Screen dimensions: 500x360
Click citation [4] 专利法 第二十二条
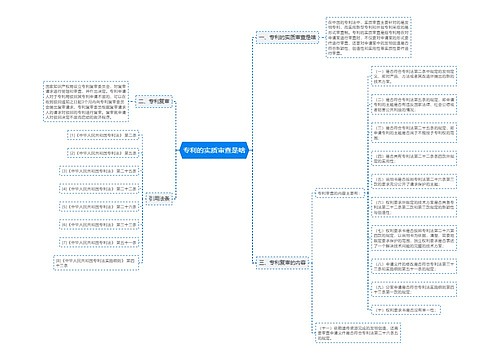[x=99, y=189]
